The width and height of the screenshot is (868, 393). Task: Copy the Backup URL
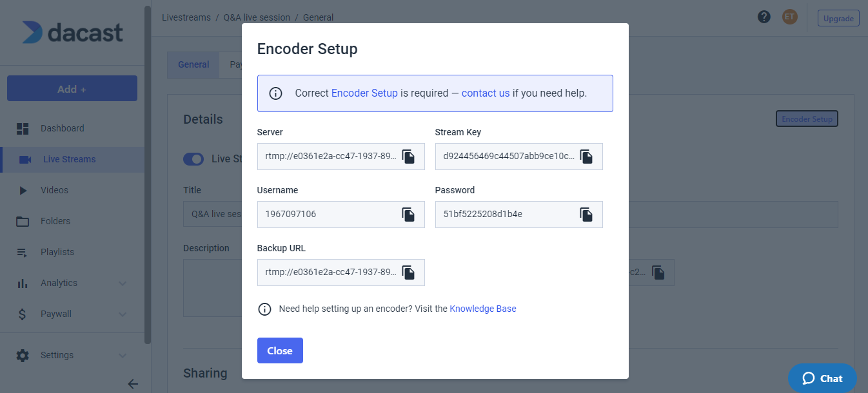409,273
